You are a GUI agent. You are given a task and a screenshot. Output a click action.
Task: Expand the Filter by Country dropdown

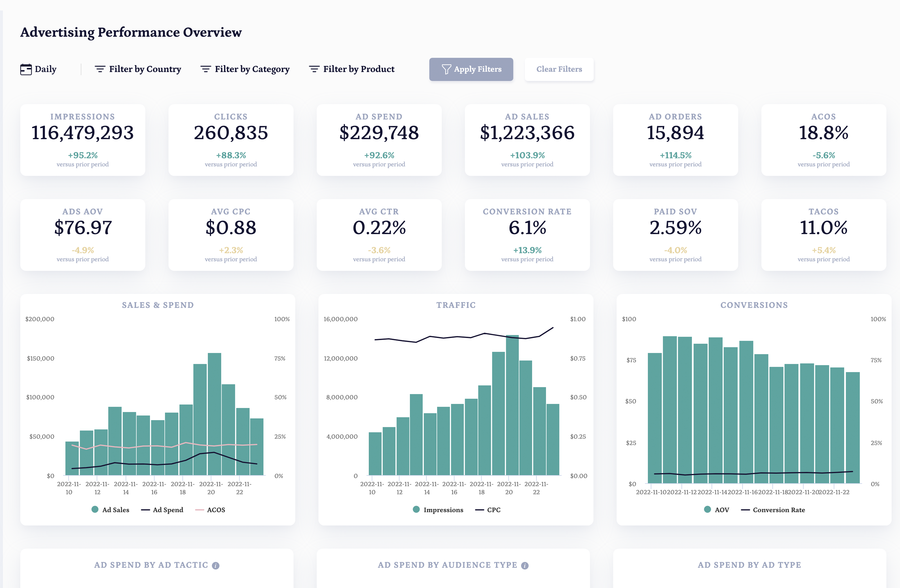(145, 69)
